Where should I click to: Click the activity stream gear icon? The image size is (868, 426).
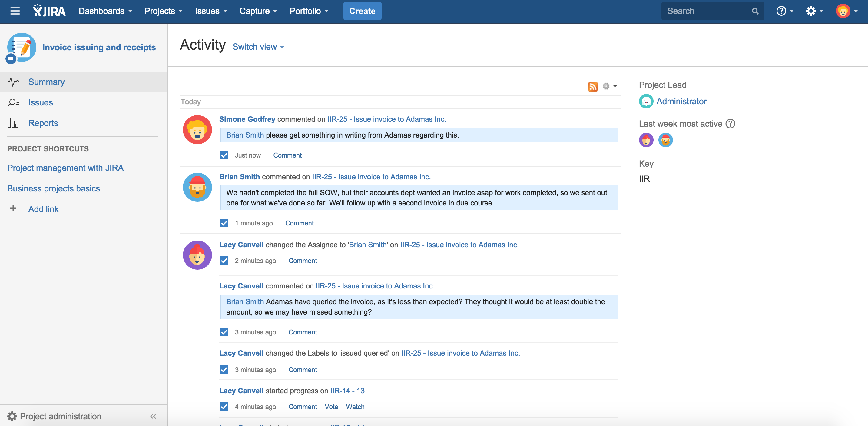coord(606,86)
